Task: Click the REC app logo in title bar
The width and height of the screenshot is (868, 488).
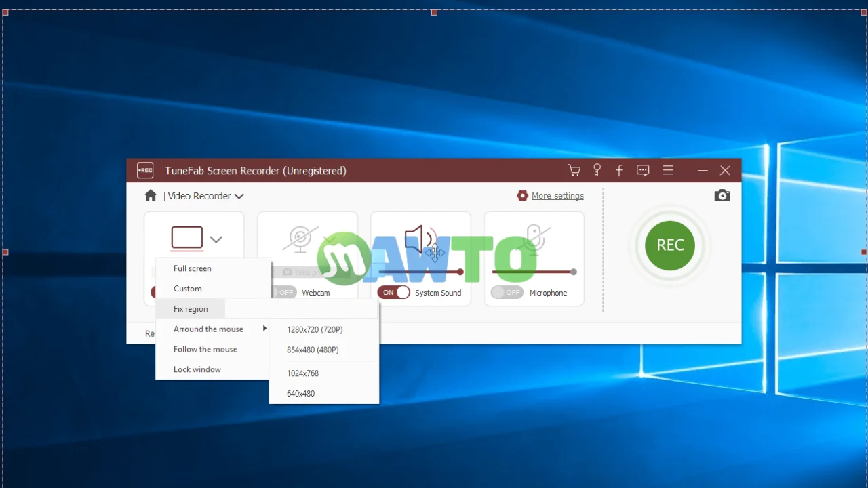Action: pos(145,171)
